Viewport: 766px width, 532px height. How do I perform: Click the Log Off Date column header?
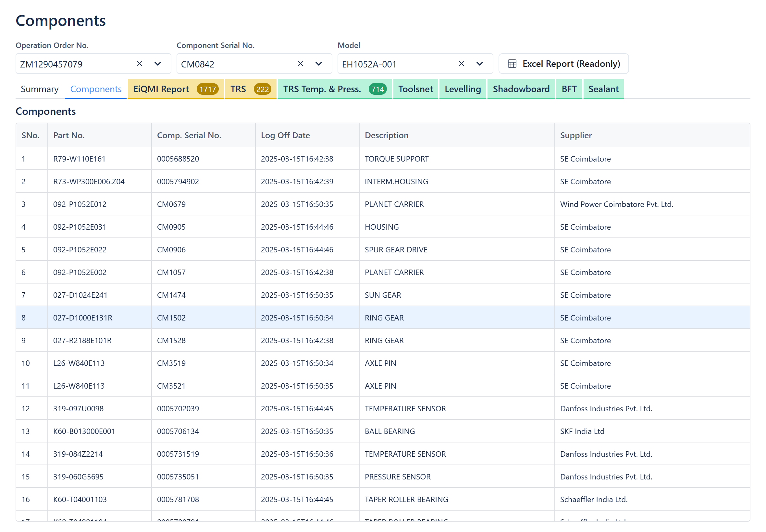[x=285, y=135]
